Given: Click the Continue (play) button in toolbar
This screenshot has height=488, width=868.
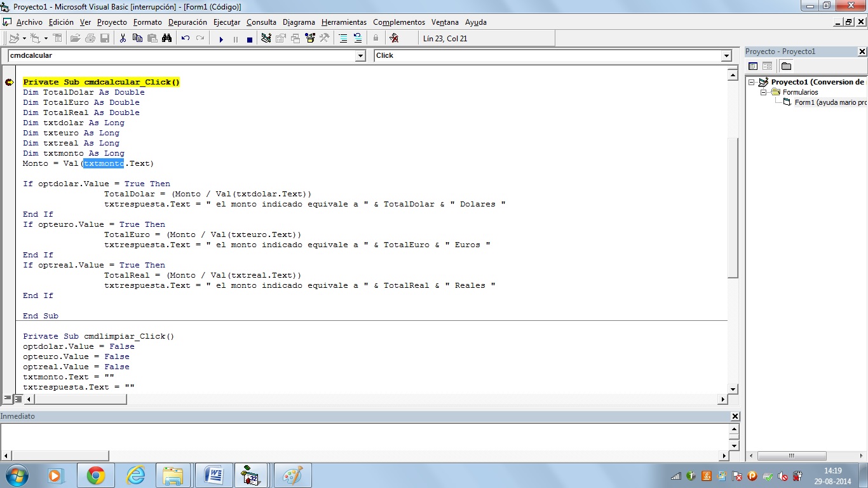Looking at the screenshot, I should [221, 39].
